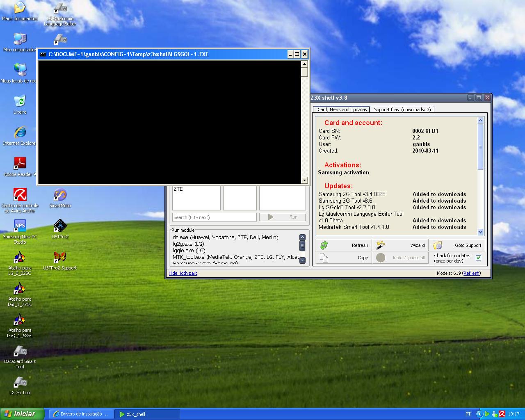Select dc.exe (Huawei, Vodafone, ZTE) module
Image resolution: width=525 pixels, height=420 pixels.
click(226, 237)
